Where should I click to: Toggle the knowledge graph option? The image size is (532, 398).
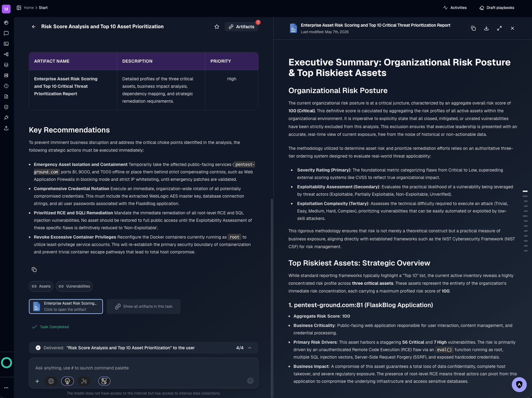pos(84,381)
